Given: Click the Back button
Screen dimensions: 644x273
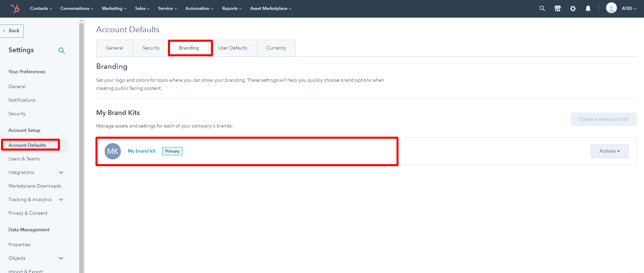Looking at the screenshot, I should [x=12, y=31].
